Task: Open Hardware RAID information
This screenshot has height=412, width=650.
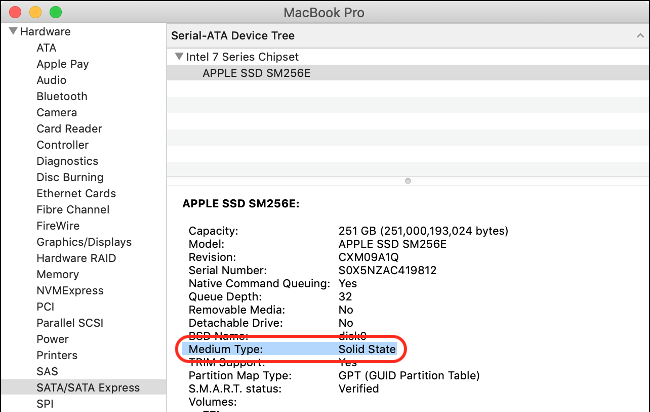Action: [x=76, y=258]
